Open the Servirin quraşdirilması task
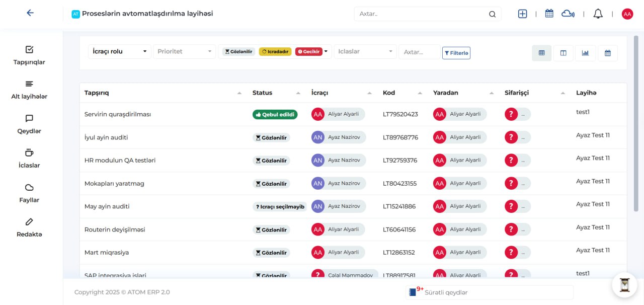 pyautogui.click(x=118, y=114)
